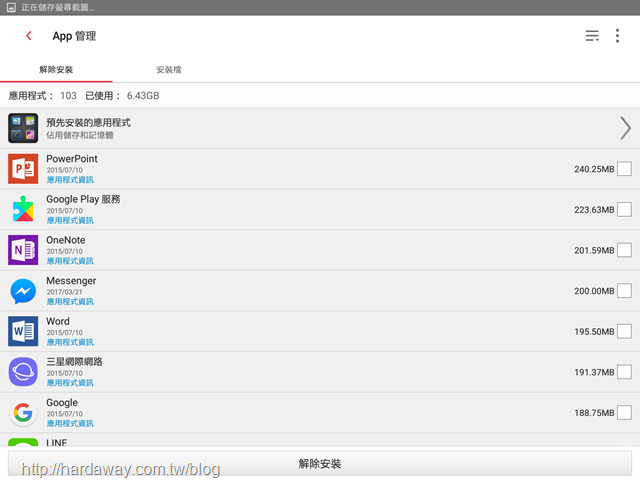Check the Messenger checkbox

click(624, 291)
